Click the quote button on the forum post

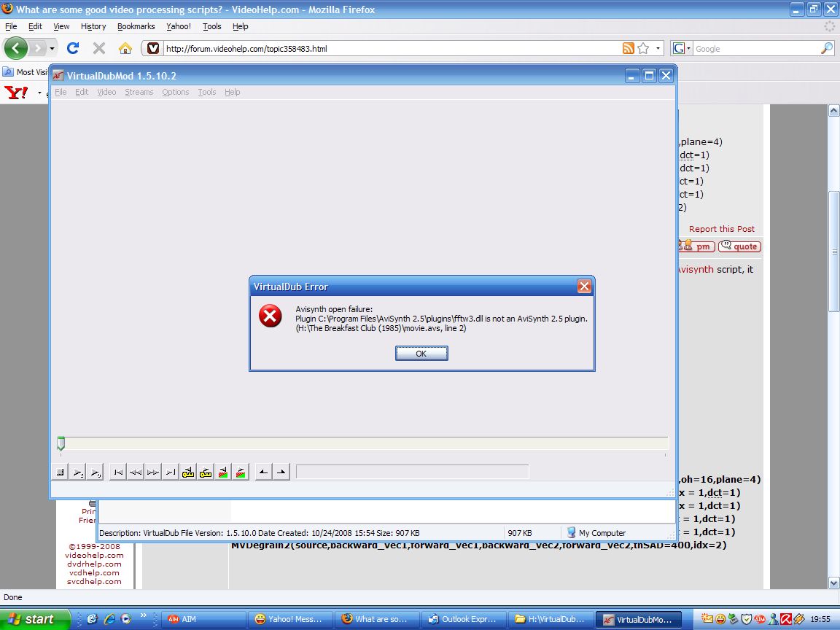click(x=739, y=246)
